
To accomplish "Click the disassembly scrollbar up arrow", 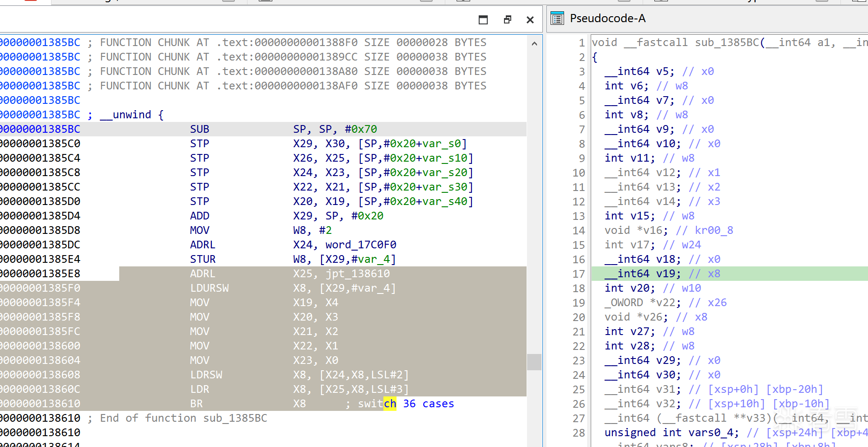I will pos(534,44).
